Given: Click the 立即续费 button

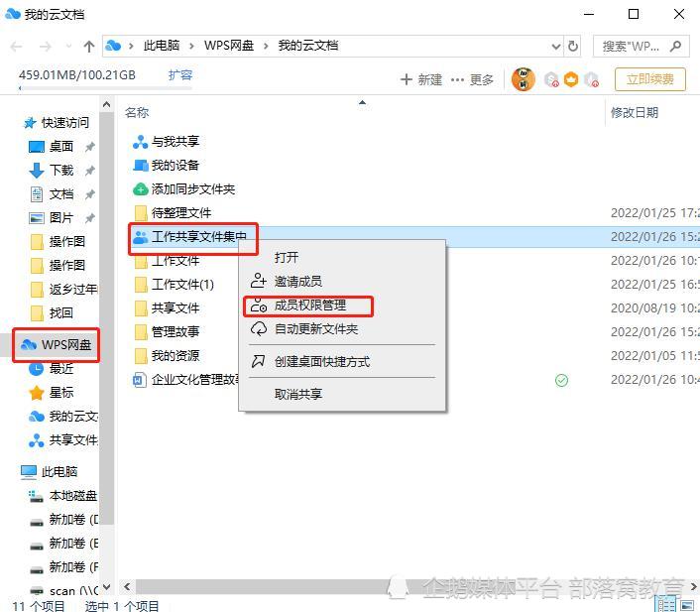Looking at the screenshot, I should pyautogui.click(x=650, y=79).
